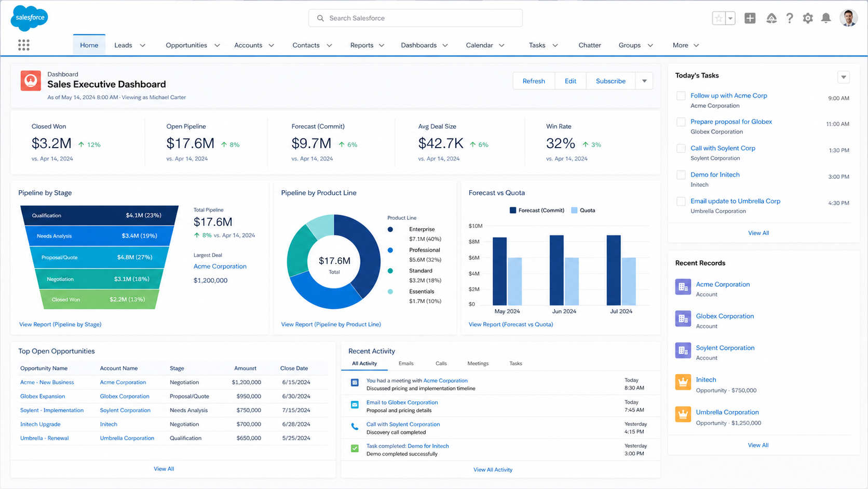Screen dimensions: 868x489
Task: Click the Globex Corporation account icon
Action: point(683,319)
